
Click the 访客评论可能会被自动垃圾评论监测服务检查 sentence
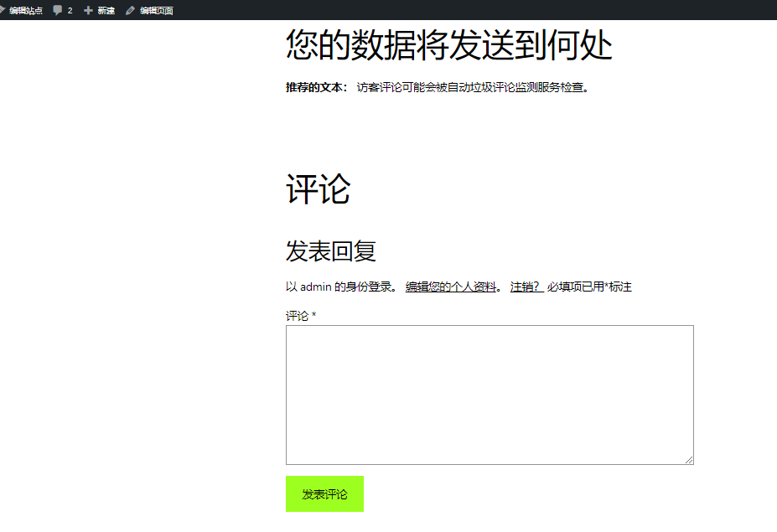(x=472, y=87)
